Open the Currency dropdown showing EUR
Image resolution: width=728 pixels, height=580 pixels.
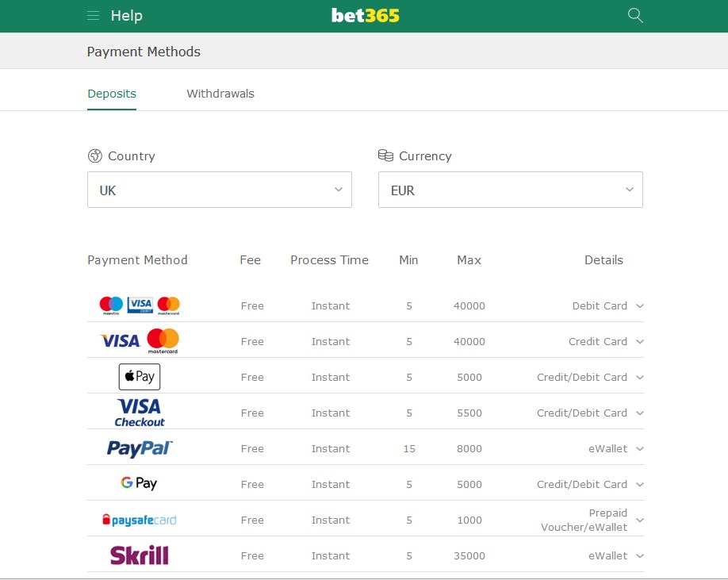511,190
